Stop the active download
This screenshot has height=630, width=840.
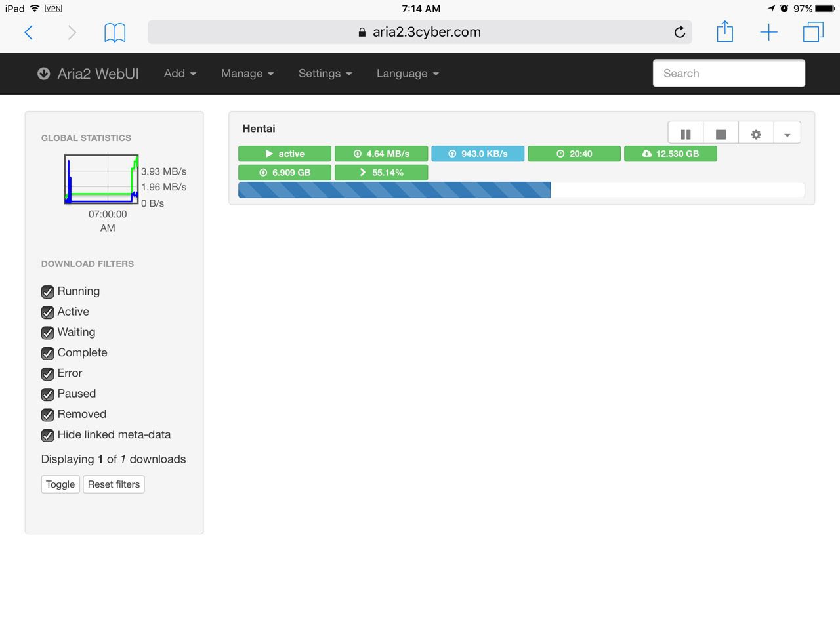pyautogui.click(x=721, y=134)
